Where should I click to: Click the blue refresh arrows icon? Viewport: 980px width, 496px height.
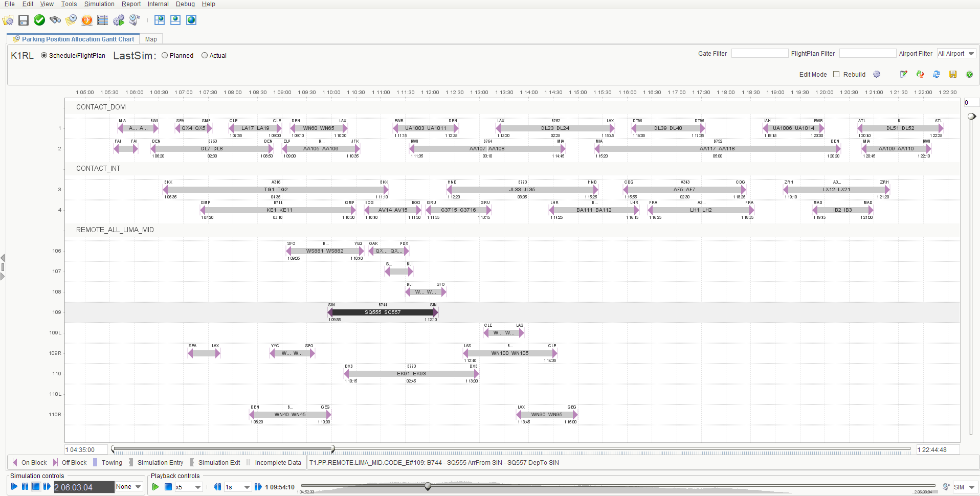(937, 74)
